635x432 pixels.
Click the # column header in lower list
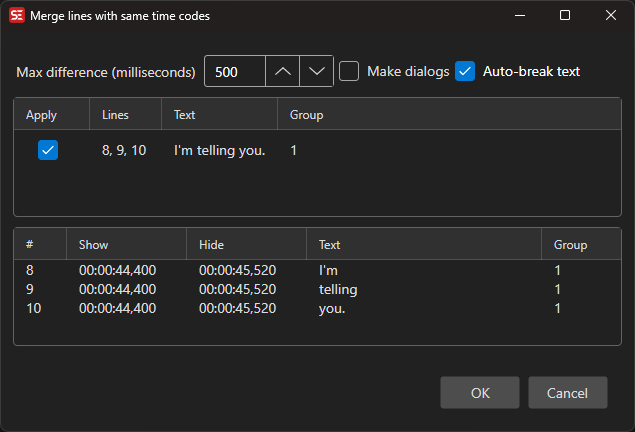40,245
